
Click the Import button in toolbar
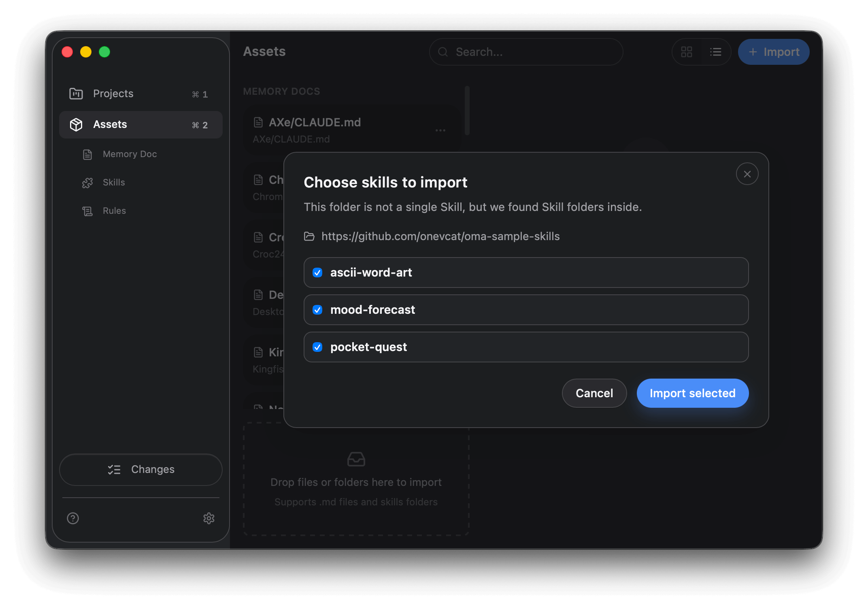[x=773, y=52]
